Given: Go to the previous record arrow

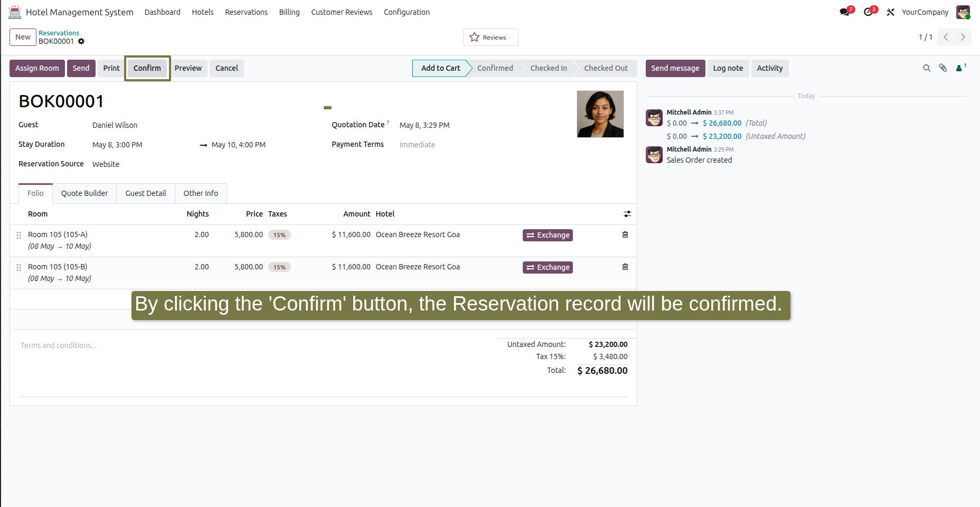Looking at the screenshot, I should (x=946, y=37).
